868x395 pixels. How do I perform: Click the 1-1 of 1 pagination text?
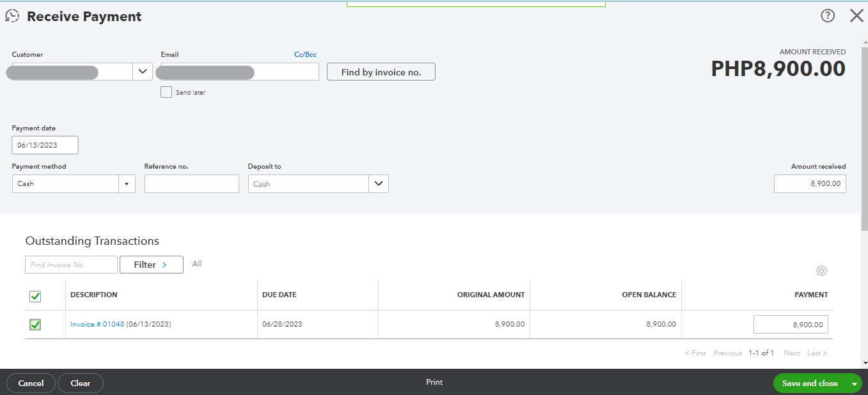[761, 353]
